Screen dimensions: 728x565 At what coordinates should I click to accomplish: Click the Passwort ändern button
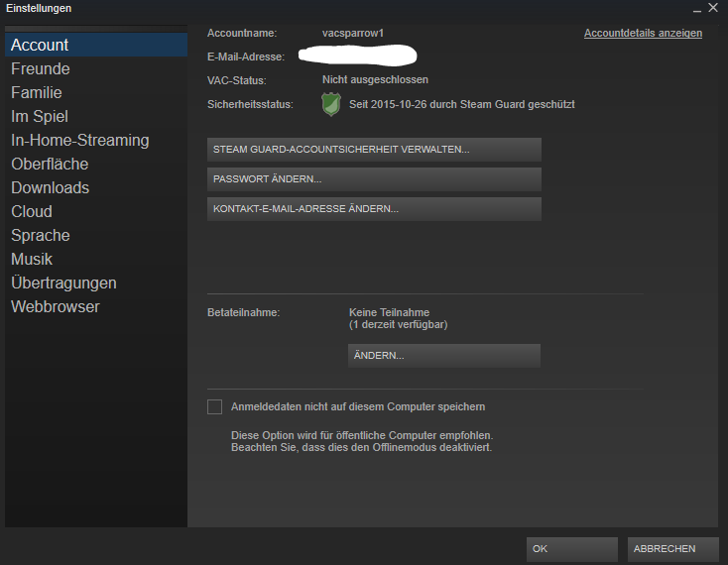(374, 179)
